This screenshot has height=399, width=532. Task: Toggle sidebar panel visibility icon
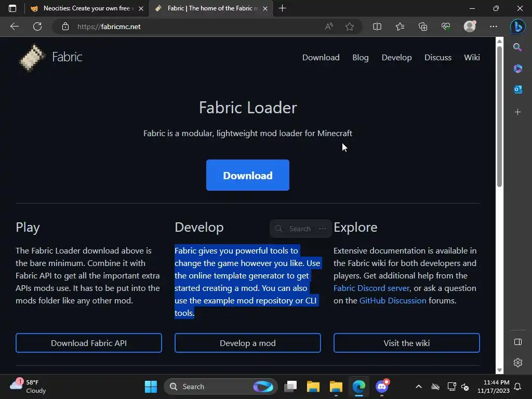point(518,342)
